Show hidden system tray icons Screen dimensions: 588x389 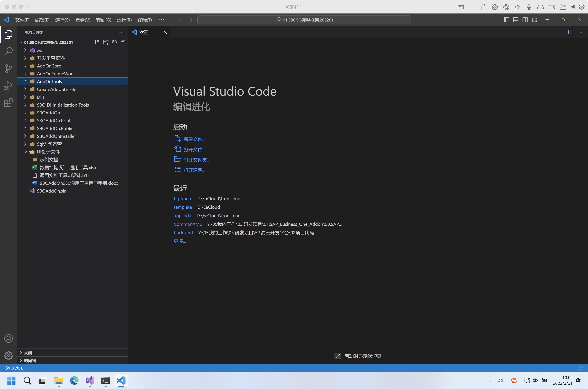click(x=489, y=380)
